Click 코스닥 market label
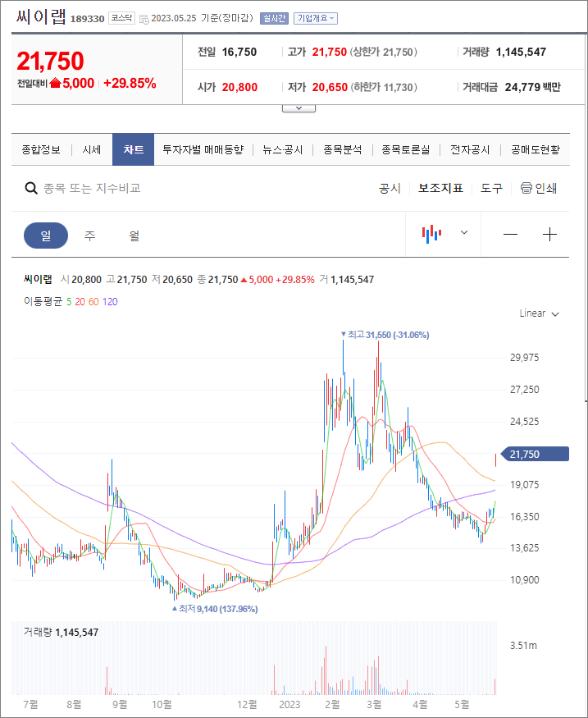Image resolution: width=588 pixels, height=718 pixels. (121, 18)
